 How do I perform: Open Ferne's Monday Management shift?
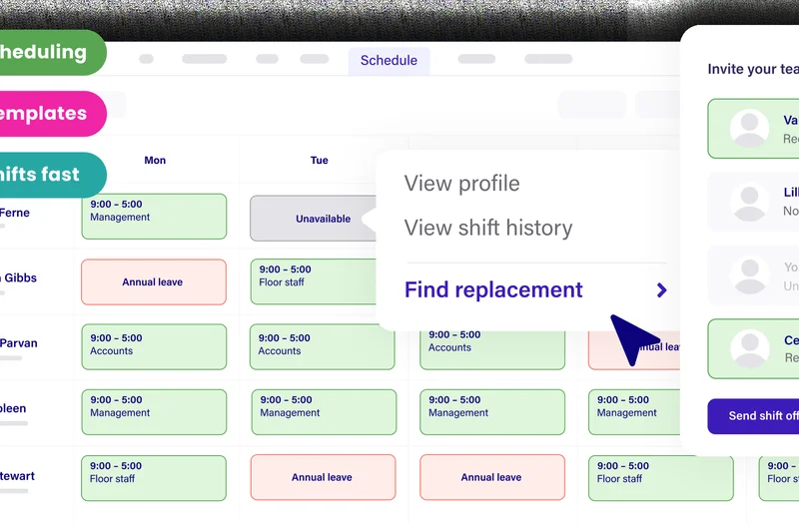click(x=154, y=217)
